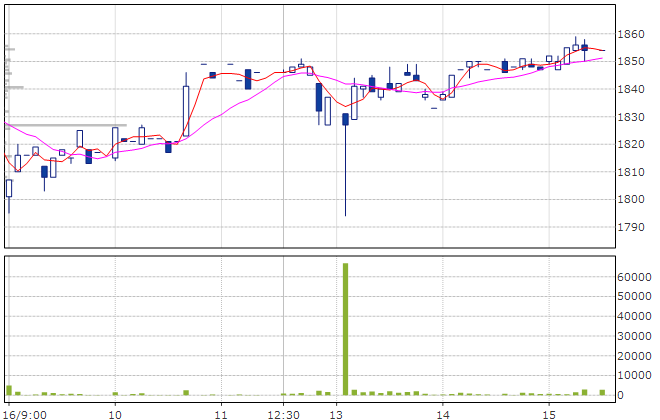
Task: Click the 15 hour time label
Action: [549, 415]
